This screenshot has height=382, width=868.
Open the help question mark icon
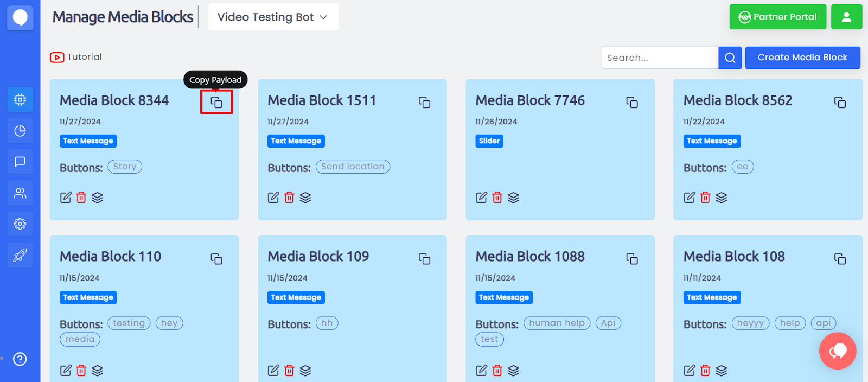tap(20, 359)
